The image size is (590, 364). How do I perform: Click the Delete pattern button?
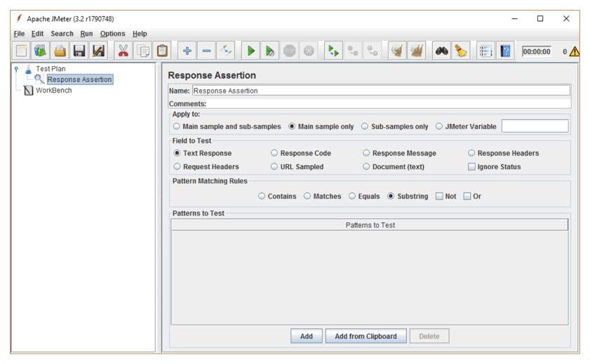coord(429,336)
